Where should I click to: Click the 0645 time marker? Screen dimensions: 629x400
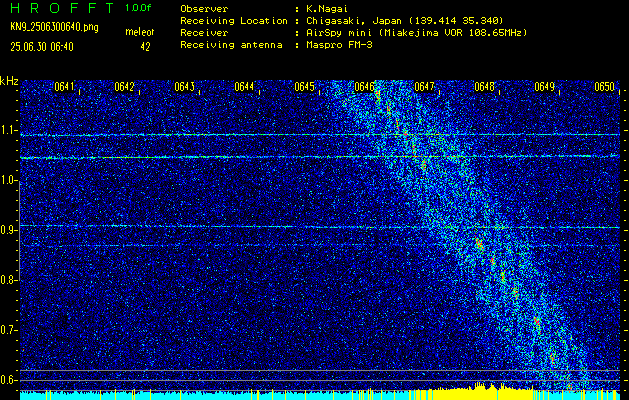coord(304,87)
